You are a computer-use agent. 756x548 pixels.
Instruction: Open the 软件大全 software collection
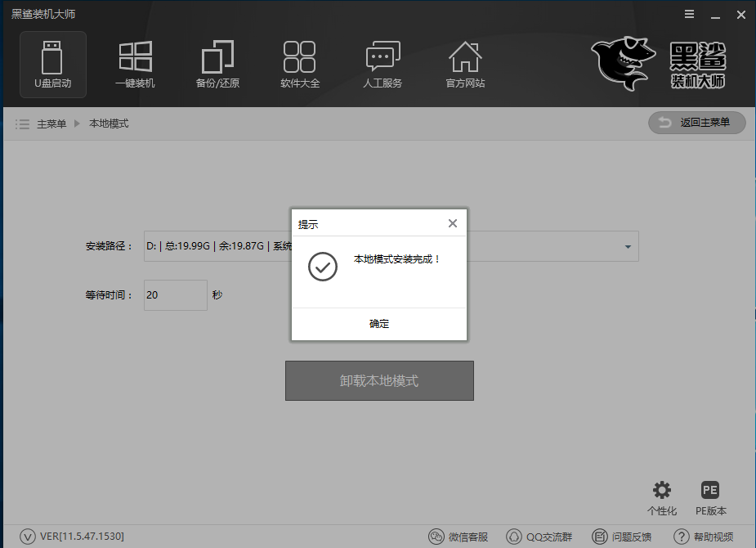299,64
